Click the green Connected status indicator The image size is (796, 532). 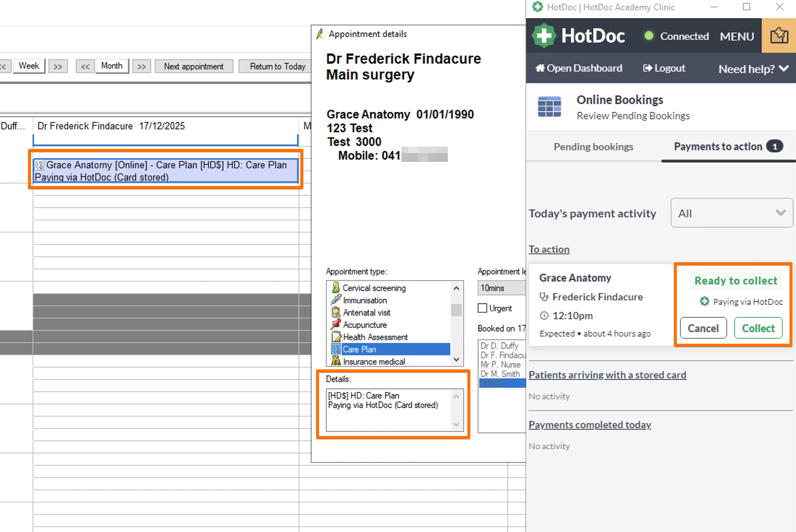(x=649, y=36)
